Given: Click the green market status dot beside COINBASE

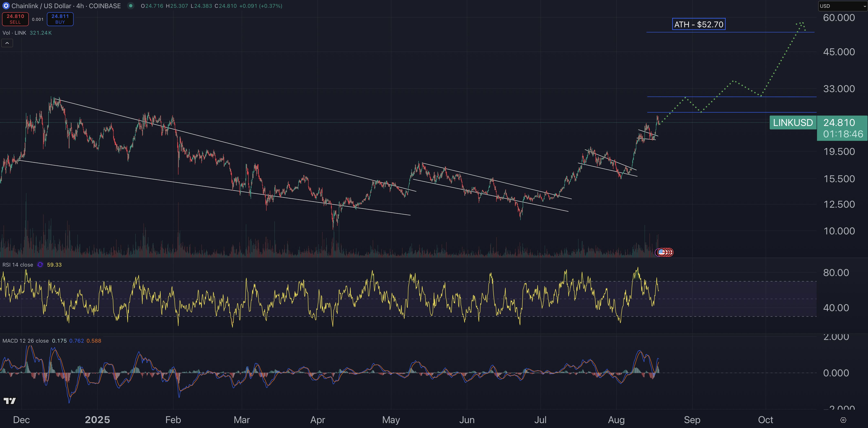Looking at the screenshot, I should tap(131, 6).
